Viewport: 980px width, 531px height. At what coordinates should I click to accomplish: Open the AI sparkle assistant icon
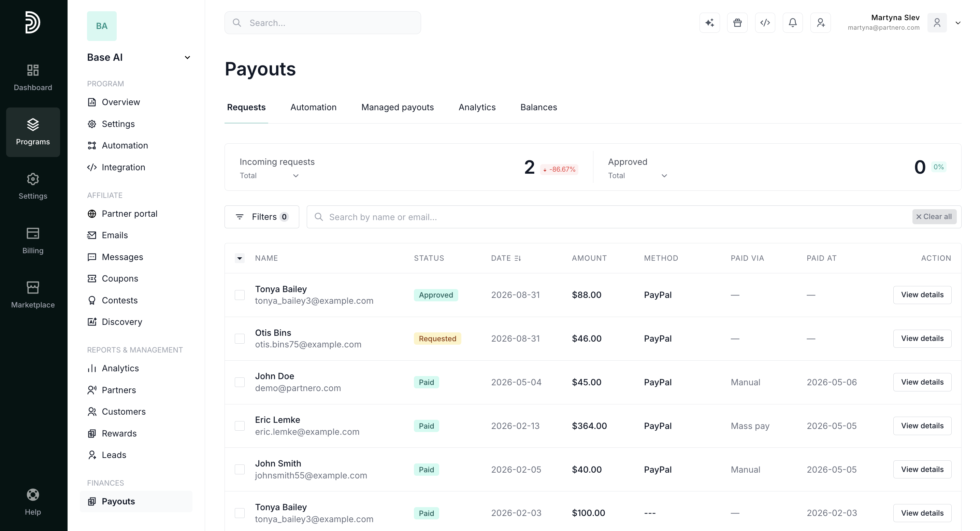point(709,23)
